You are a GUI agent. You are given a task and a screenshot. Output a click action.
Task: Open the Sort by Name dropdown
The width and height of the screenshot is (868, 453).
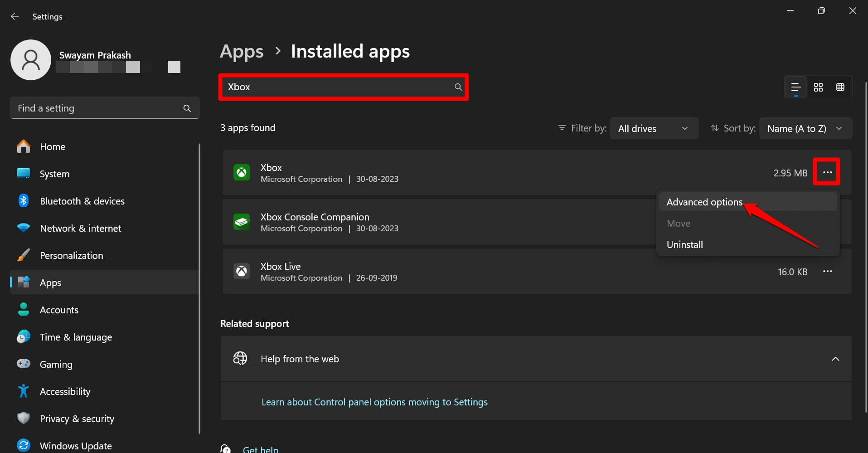(x=805, y=128)
